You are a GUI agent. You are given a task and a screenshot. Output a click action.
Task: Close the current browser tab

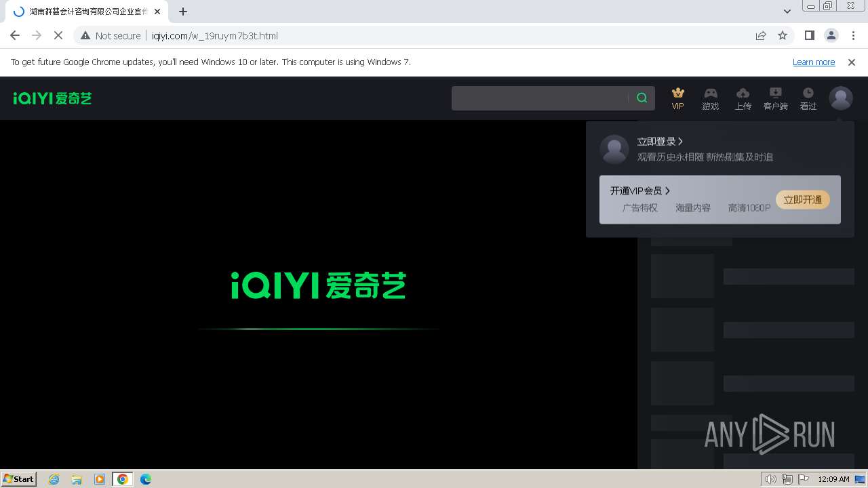click(x=157, y=12)
